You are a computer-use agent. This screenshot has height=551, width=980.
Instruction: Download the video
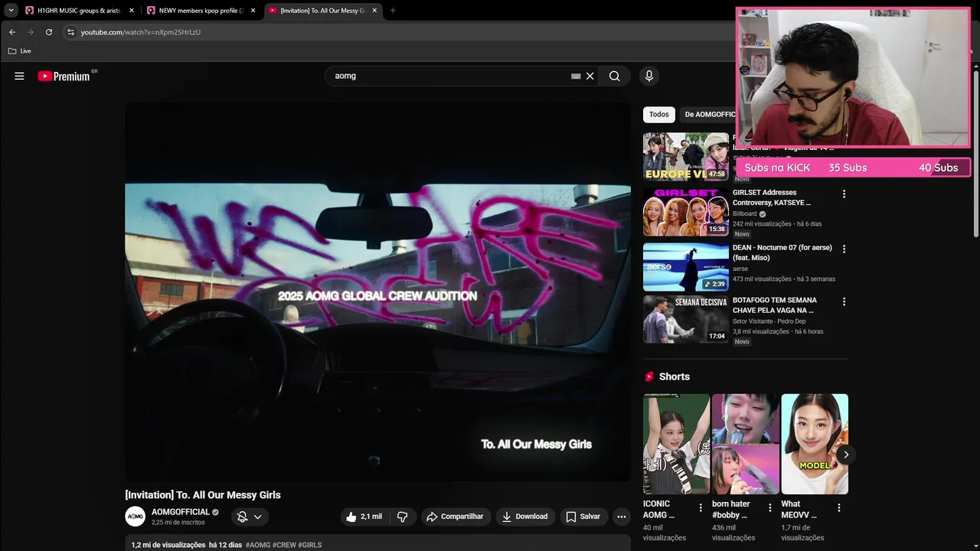[x=524, y=517]
